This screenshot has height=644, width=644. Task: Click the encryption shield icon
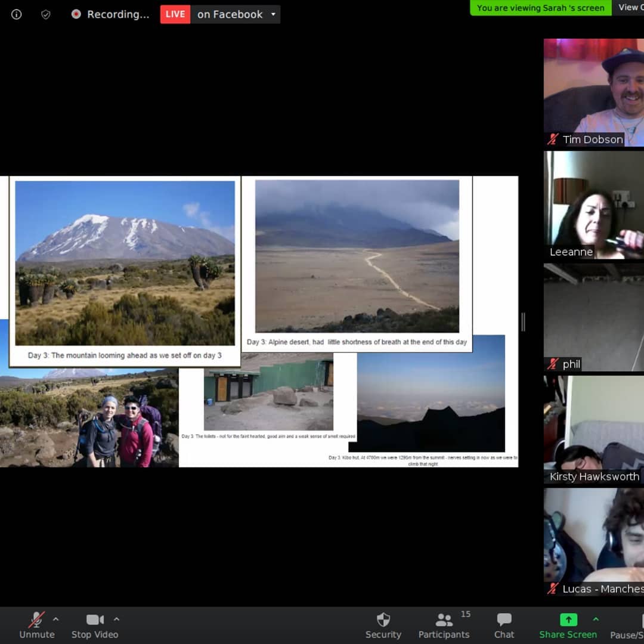click(46, 14)
